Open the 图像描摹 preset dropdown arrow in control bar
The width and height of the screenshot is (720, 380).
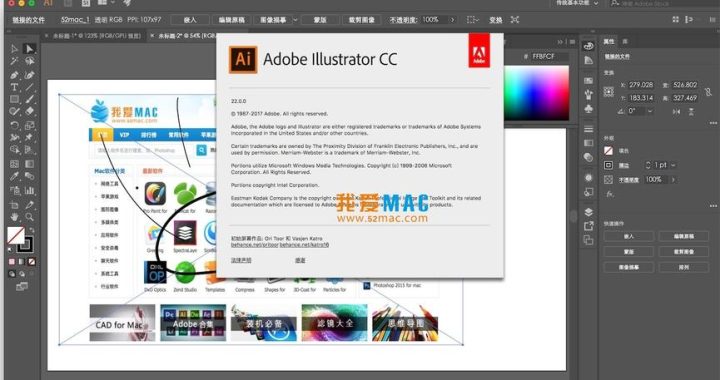295,20
